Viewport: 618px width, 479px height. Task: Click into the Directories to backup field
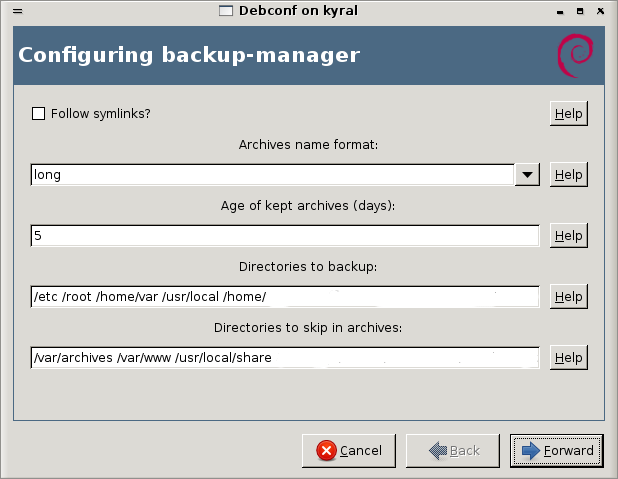(285, 297)
